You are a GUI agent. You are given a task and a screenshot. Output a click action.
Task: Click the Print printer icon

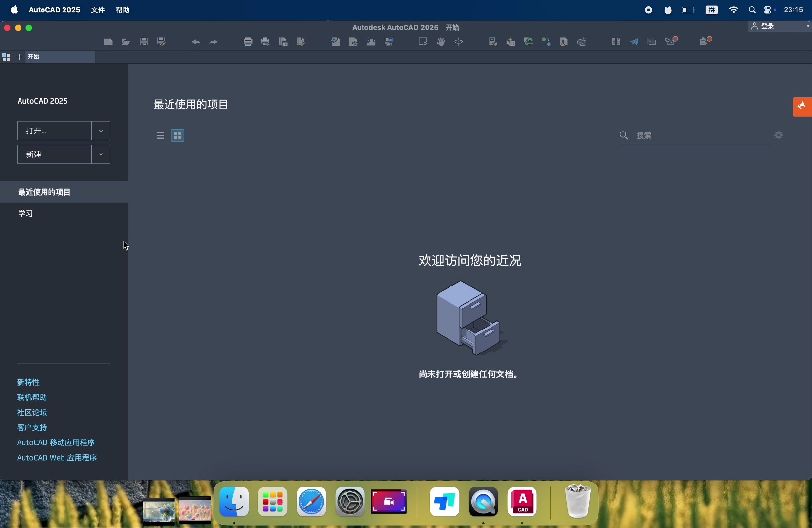pyautogui.click(x=248, y=42)
